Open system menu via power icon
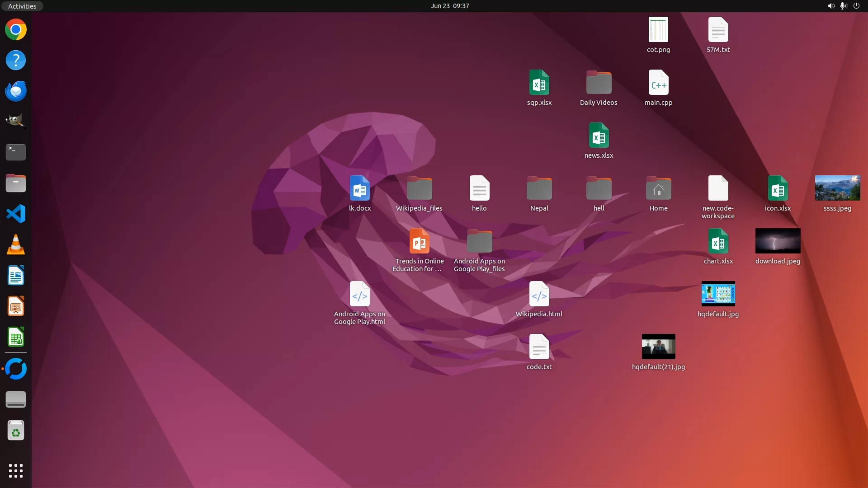The height and width of the screenshot is (488, 868). click(856, 6)
